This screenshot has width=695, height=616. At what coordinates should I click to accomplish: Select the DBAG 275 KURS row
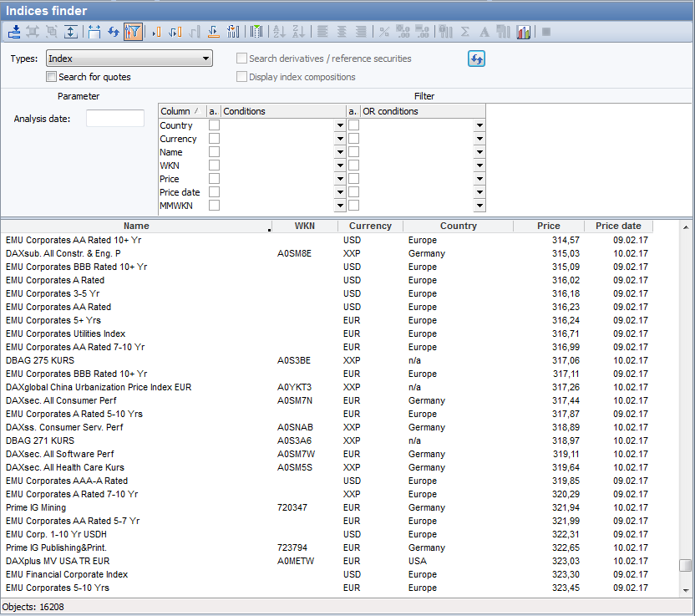tap(40, 360)
